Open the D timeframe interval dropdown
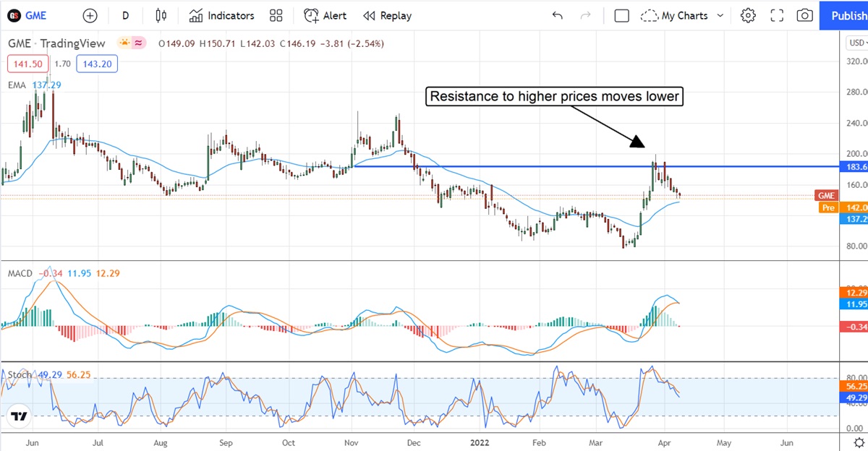The image size is (868, 451). pyautogui.click(x=126, y=15)
